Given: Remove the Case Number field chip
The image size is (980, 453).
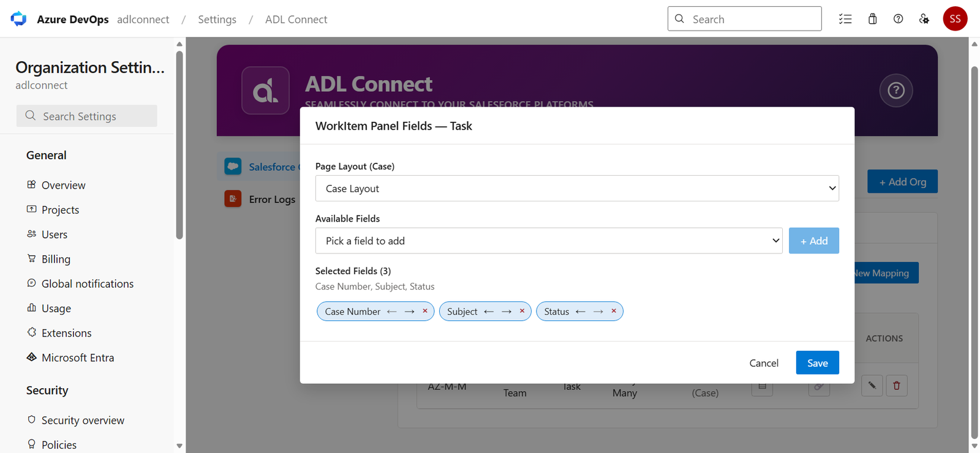Looking at the screenshot, I should tap(425, 311).
